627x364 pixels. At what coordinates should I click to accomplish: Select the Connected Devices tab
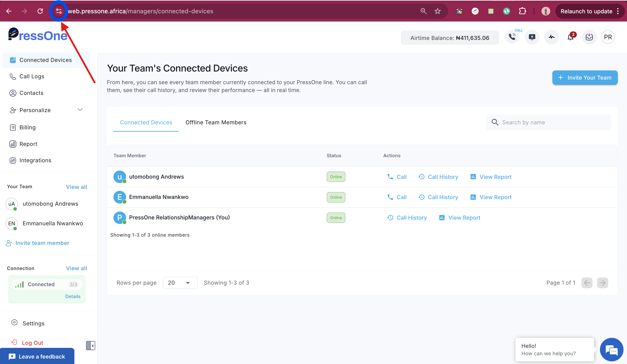tap(146, 122)
